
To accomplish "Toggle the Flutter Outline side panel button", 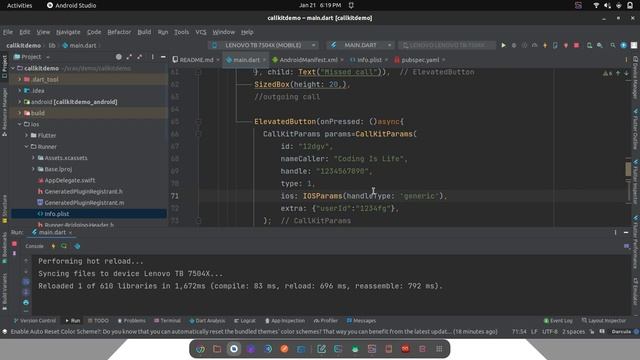I will coord(636,129).
